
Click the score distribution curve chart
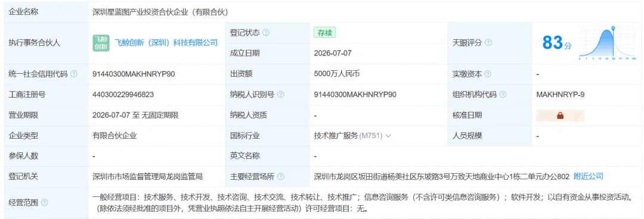coord(608,43)
